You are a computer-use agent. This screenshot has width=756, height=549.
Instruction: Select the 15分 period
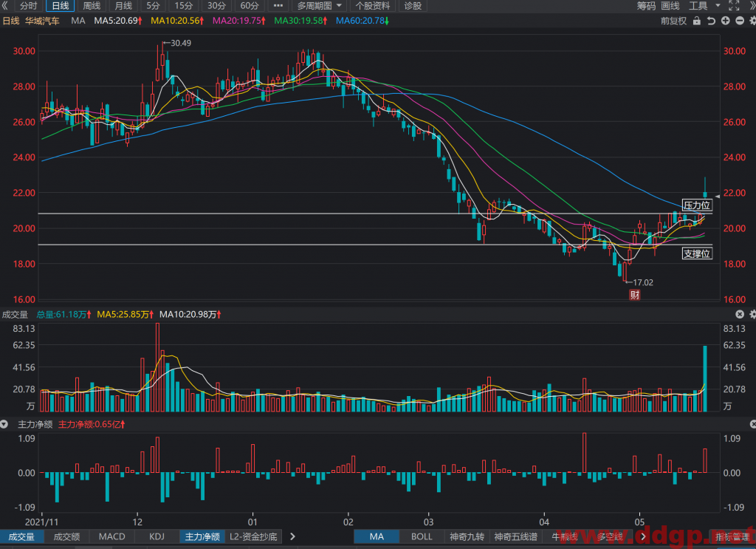(x=183, y=6)
